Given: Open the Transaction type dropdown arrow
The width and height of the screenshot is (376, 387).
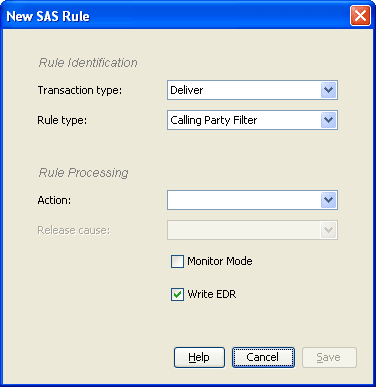Looking at the screenshot, I should (x=328, y=90).
